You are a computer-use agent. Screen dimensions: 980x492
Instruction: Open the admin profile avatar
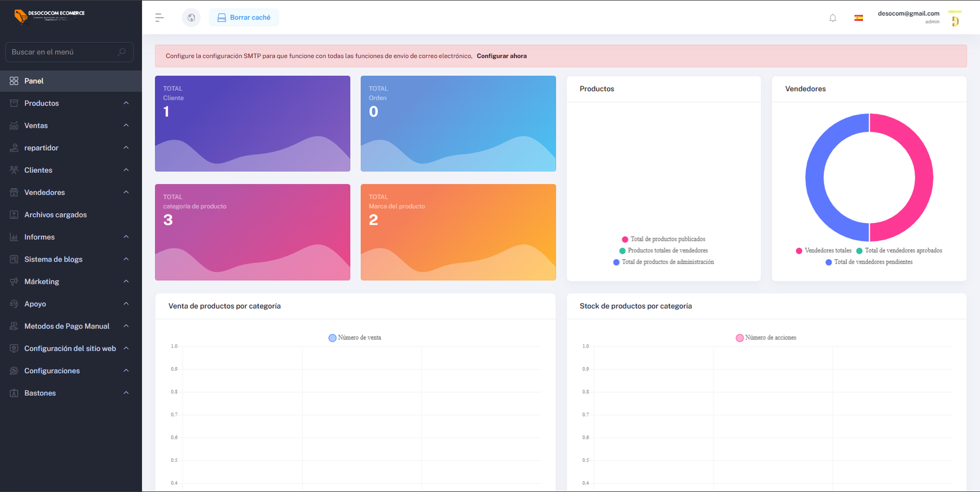pyautogui.click(x=955, y=18)
